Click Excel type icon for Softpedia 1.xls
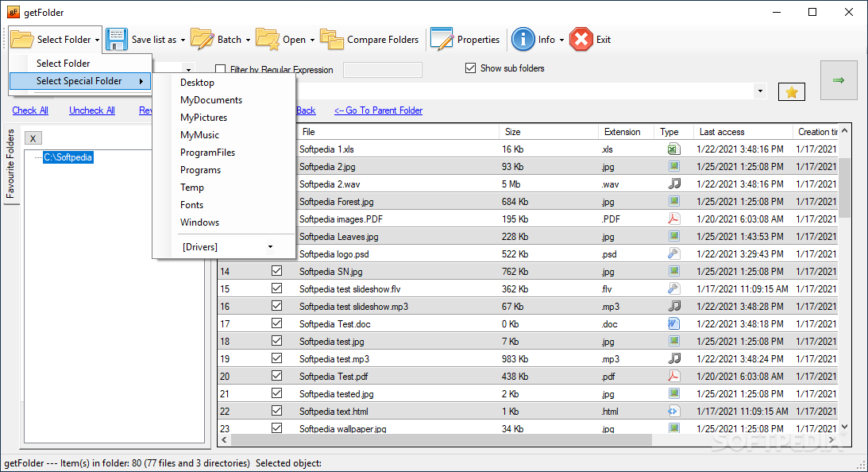The height and width of the screenshot is (472, 868). pos(673,149)
